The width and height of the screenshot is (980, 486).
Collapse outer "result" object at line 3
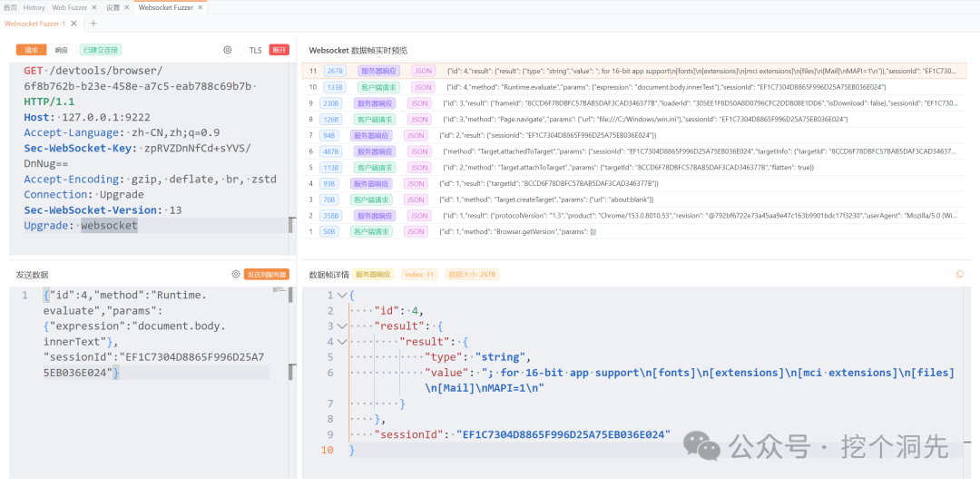340,326
